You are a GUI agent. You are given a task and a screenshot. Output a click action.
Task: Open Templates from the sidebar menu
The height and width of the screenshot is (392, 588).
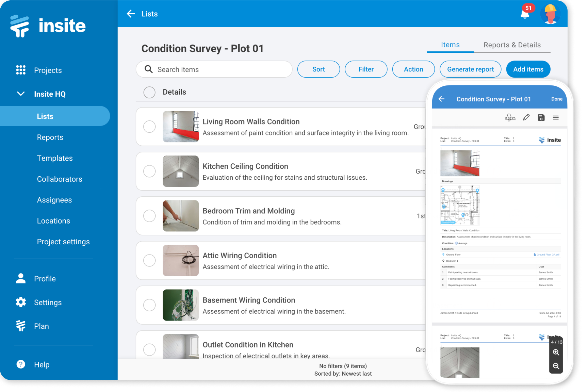coord(55,158)
